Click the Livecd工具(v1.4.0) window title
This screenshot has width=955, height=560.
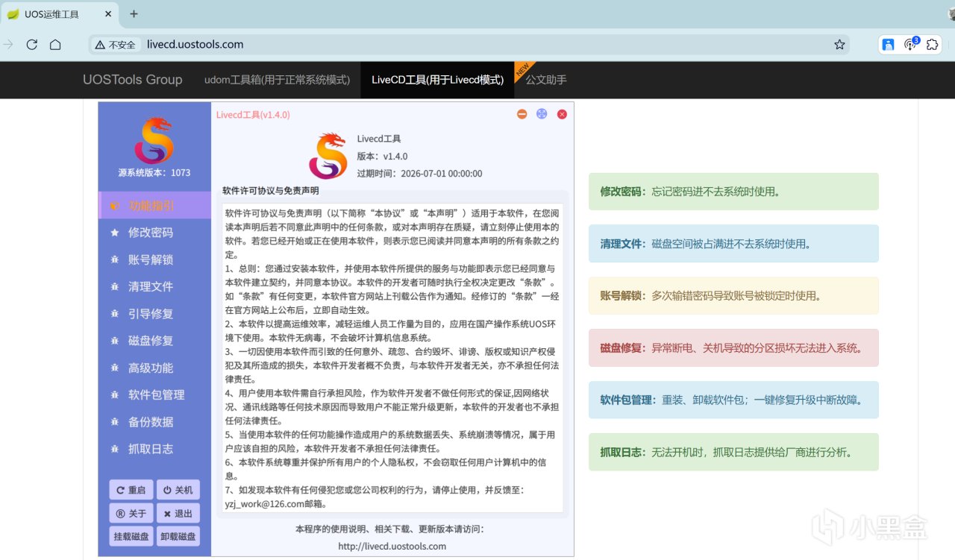pyautogui.click(x=253, y=115)
